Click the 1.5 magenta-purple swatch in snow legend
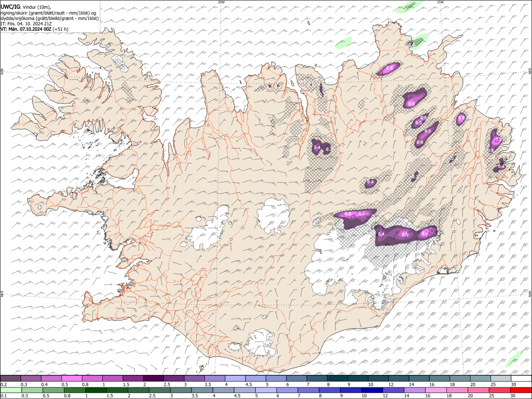532x399 pixels. [x=133, y=378]
